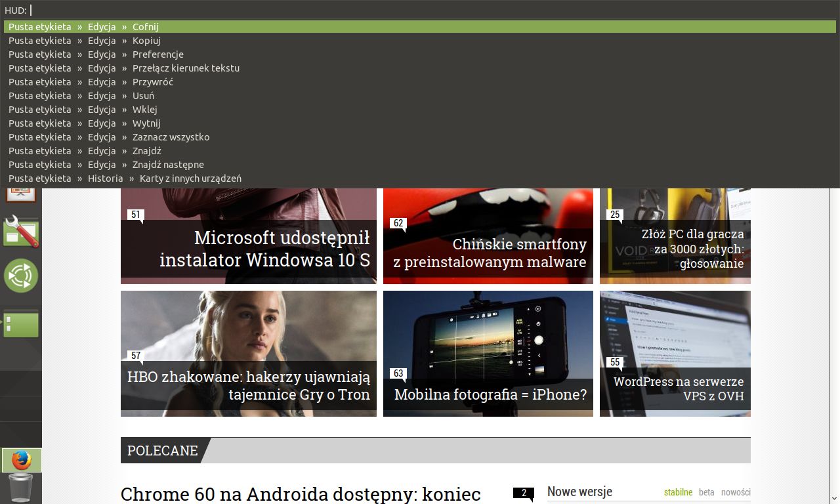
Task: Open headline Chrome 60 na Androida dostępny
Action: pos(301,494)
